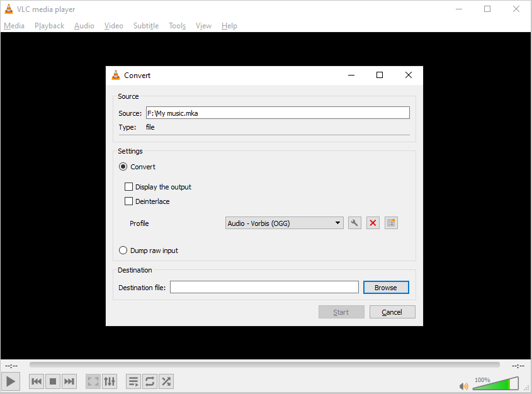532x394 pixels.
Task: Close the VLC media player main window
Action: [x=516, y=9]
